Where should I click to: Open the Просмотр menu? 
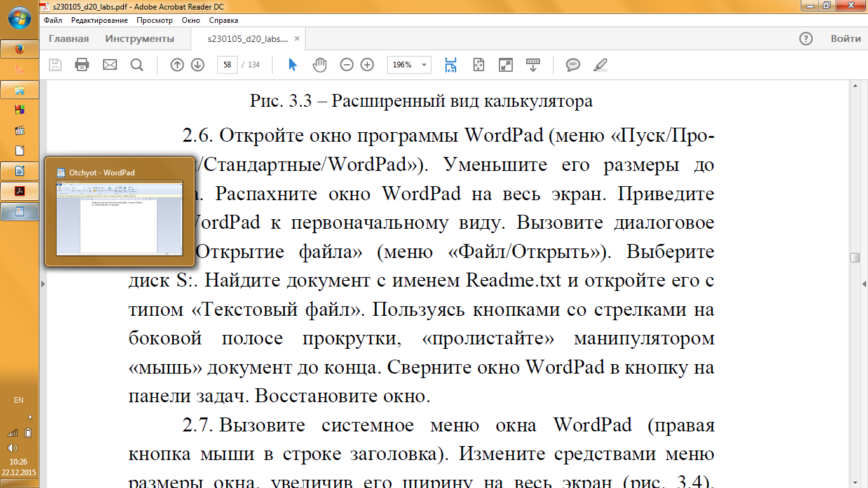(154, 20)
